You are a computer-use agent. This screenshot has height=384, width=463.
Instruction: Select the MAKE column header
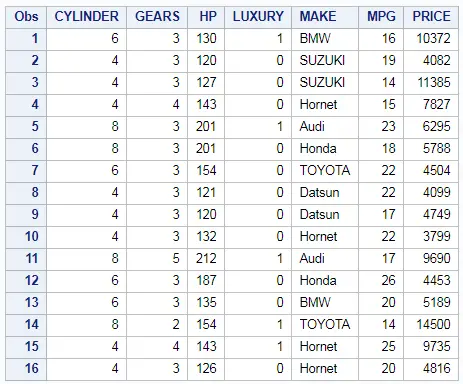pos(325,17)
